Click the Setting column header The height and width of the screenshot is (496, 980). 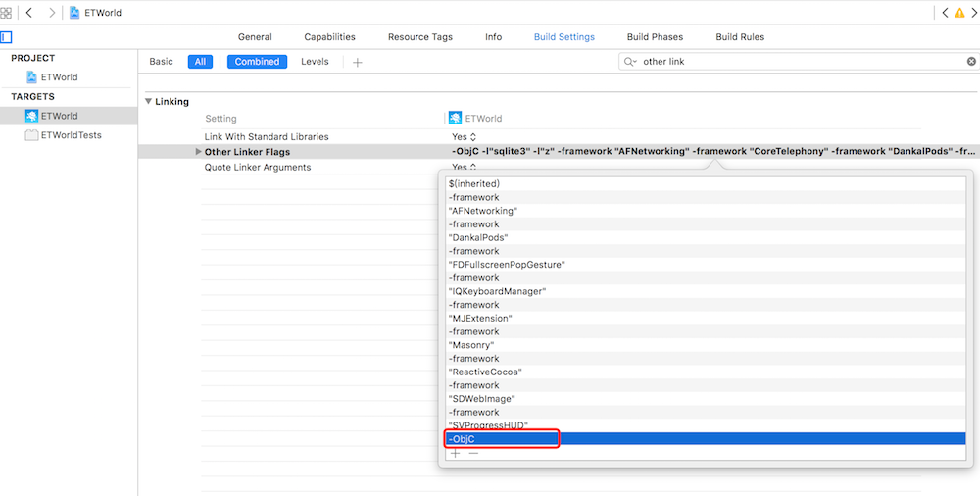click(x=220, y=119)
